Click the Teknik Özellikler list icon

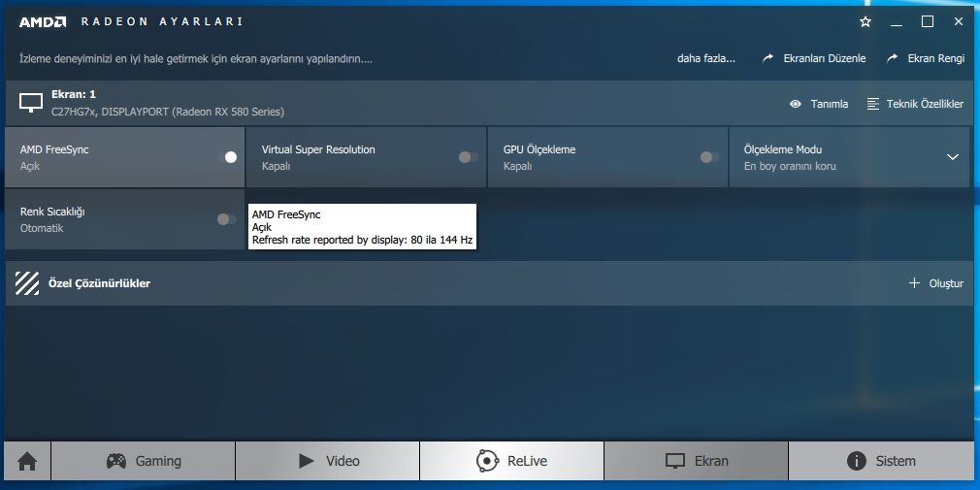click(x=873, y=104)
